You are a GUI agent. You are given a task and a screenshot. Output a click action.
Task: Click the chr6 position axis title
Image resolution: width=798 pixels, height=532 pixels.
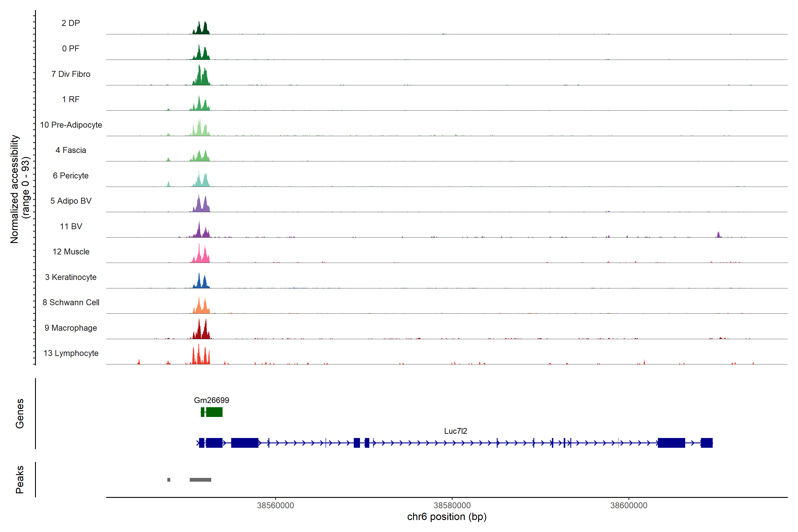click(446, 517)
